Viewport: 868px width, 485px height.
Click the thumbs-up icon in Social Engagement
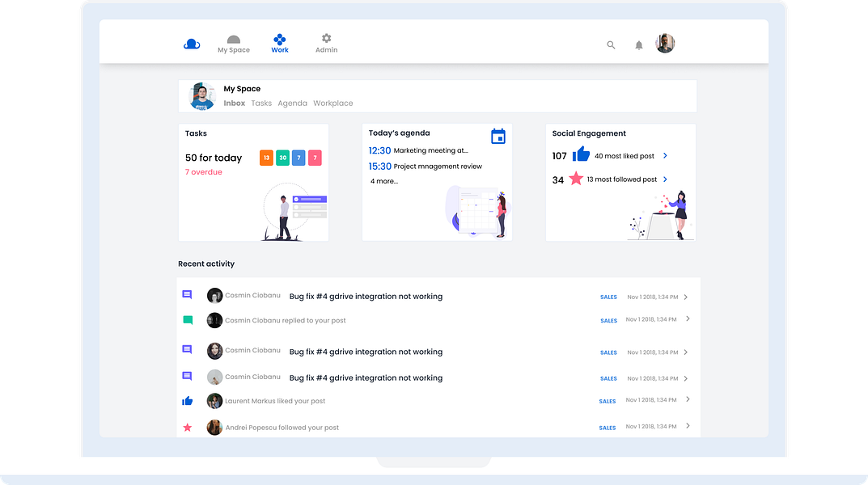581,154
